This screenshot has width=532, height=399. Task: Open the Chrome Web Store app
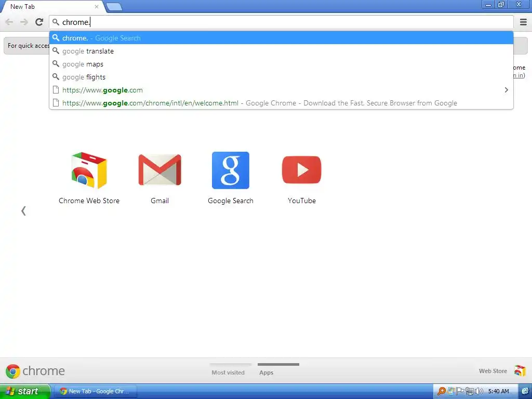click(89, 170)
